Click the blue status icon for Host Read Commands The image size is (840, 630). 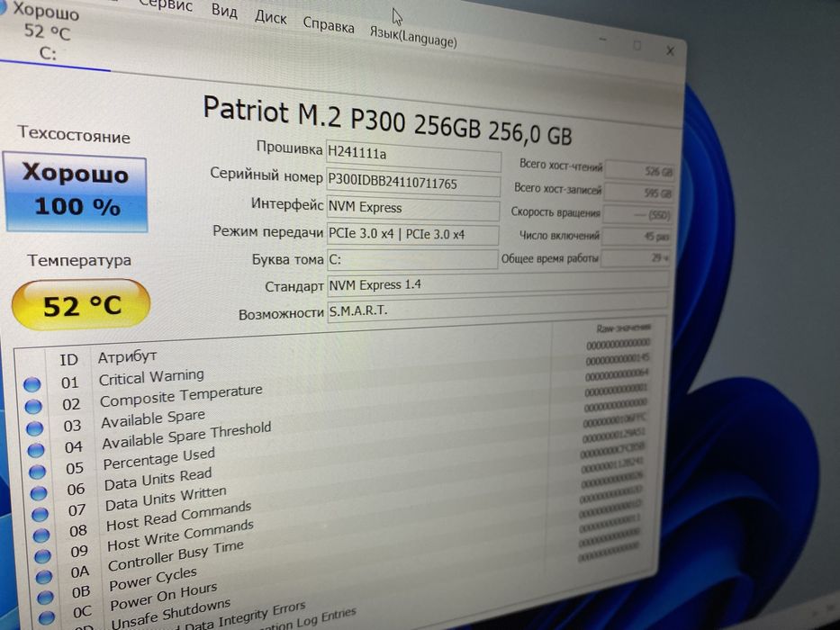coord(41,535)
